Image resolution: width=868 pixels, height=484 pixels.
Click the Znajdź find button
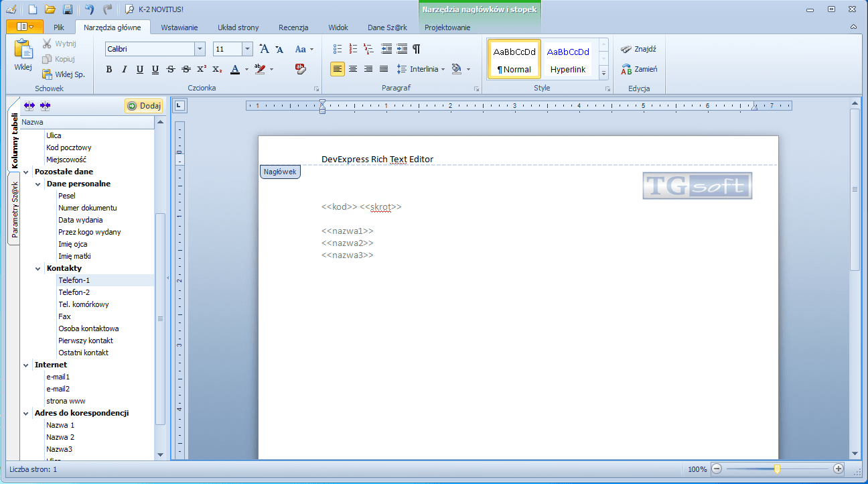(639, 49)
